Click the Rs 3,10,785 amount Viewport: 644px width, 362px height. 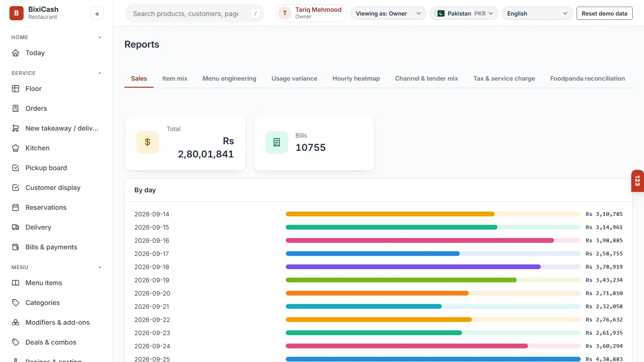[604, 214]
